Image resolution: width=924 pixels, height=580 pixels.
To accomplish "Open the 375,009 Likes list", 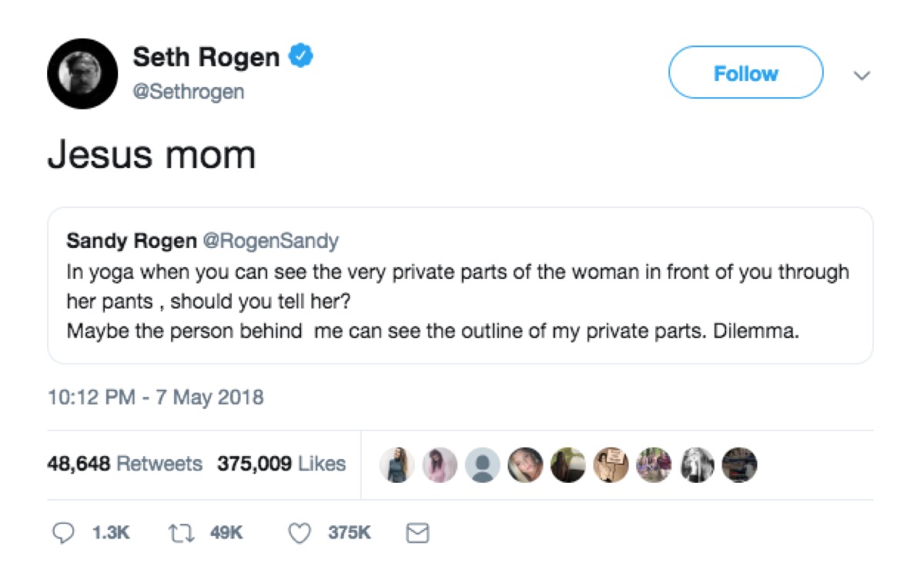I will [x=280, y=464].
